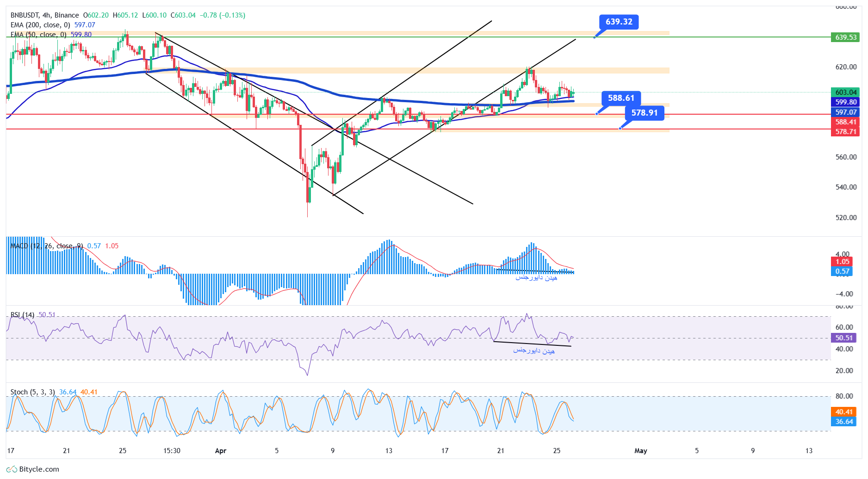This screenshot has height=479, width=868.
Task: Click the 599.80 EMA price axis tag
Action: (x=845, y=102)
